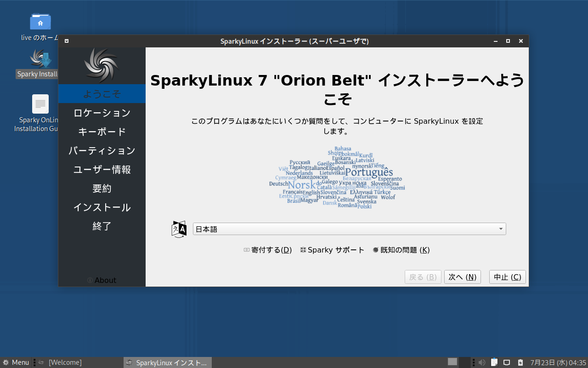Click the installer window menu icon in the title bar
The image size is (588, 368).
click(67, 41)
